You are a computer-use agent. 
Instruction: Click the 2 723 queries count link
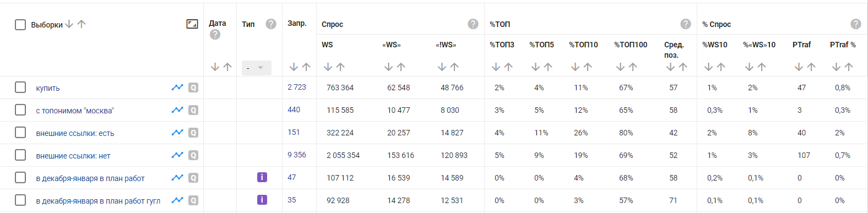tap(297, 87)
